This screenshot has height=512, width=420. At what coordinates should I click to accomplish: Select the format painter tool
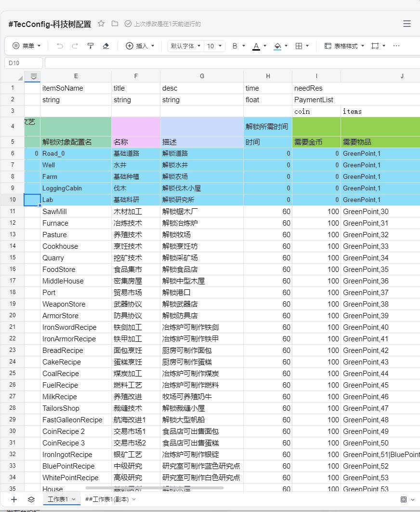pos(91,46)
